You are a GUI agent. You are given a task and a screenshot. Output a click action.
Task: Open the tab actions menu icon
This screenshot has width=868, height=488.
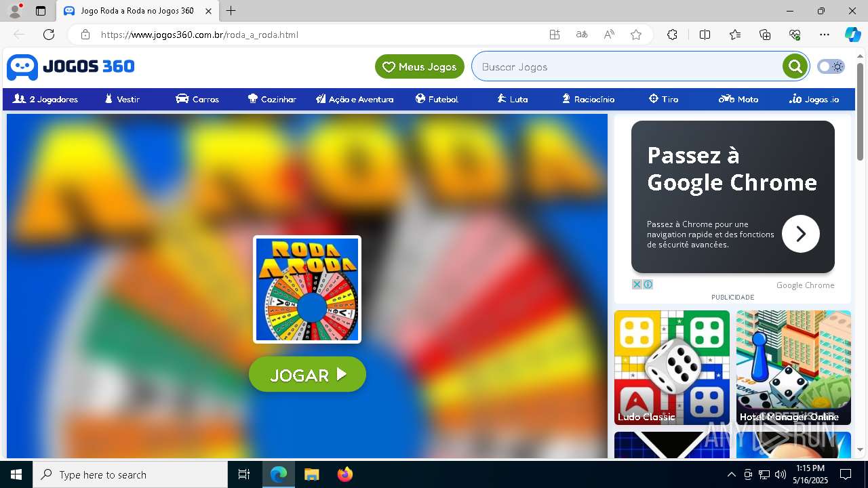pos(41,11)
